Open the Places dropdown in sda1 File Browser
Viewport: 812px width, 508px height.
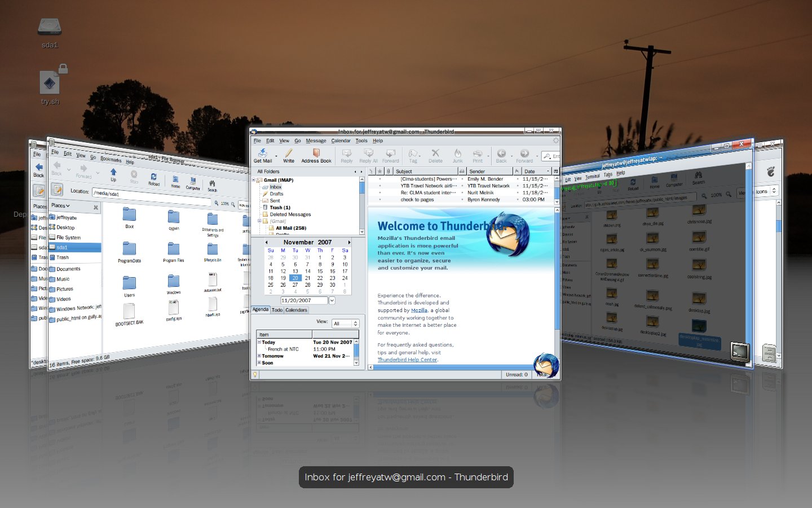(x=60, y=205)
